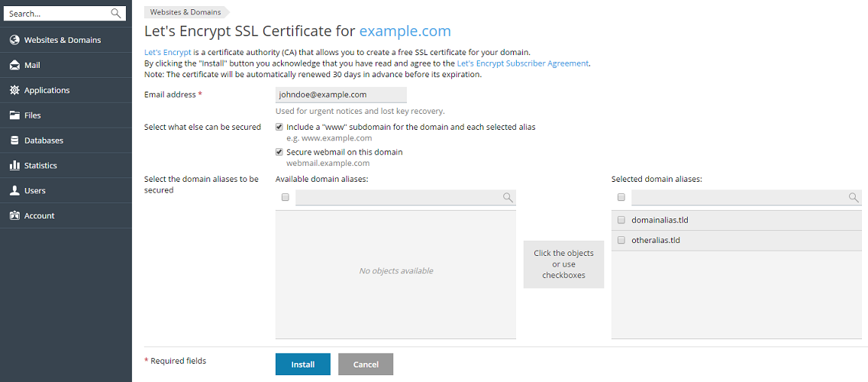
Task: Uncheck the Include "www" subdomain checkbox
Action: [x=280, y=127]
